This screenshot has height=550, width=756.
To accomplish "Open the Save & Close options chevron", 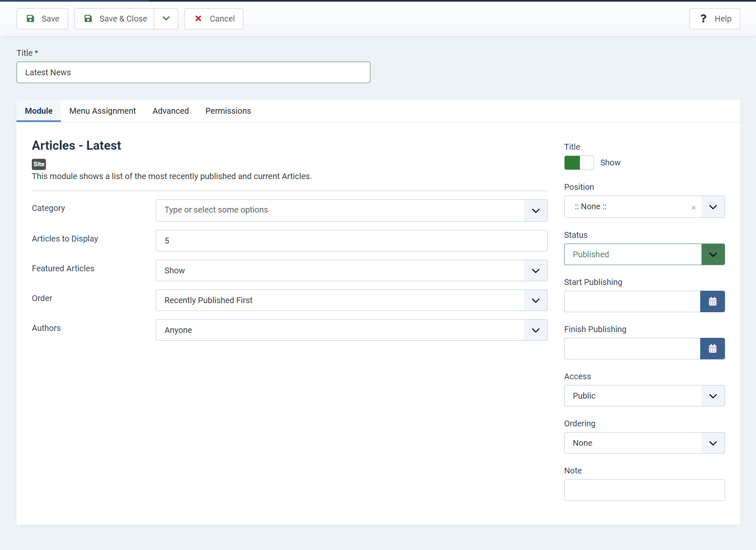I will point(166,19).
